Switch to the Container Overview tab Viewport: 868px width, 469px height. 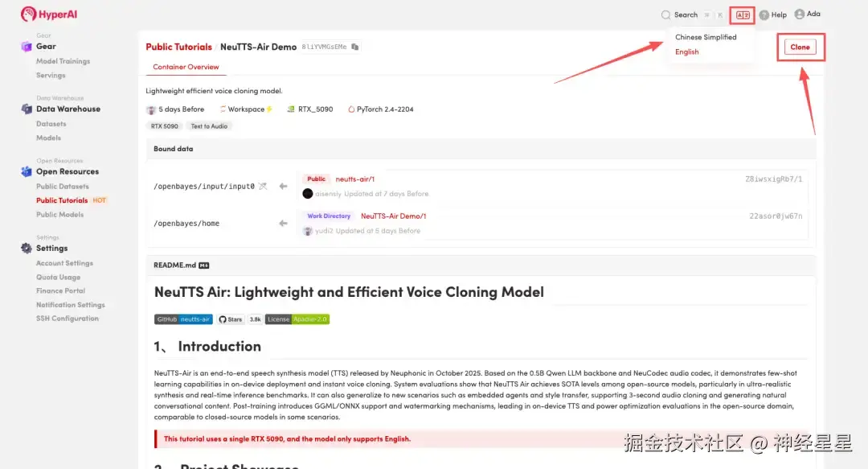[x=186, y=67]
